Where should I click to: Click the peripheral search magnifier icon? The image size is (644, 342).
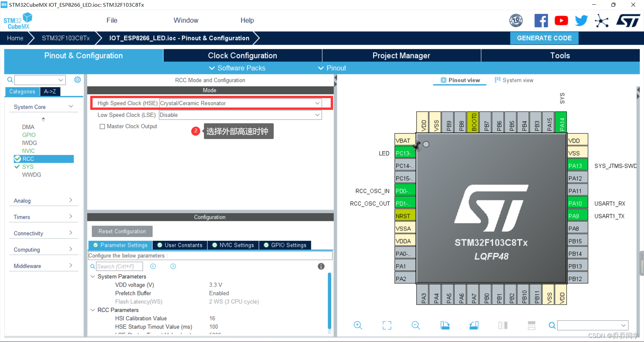coord(10,80)
